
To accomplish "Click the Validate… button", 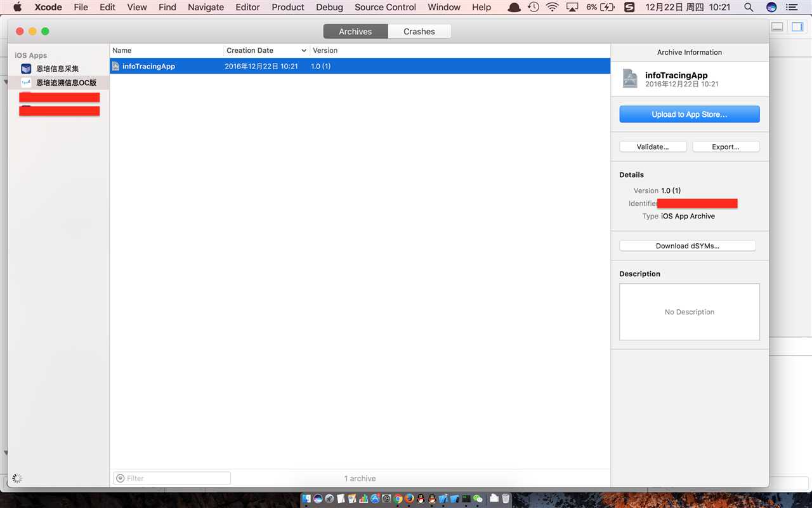I will pos(653,147).
